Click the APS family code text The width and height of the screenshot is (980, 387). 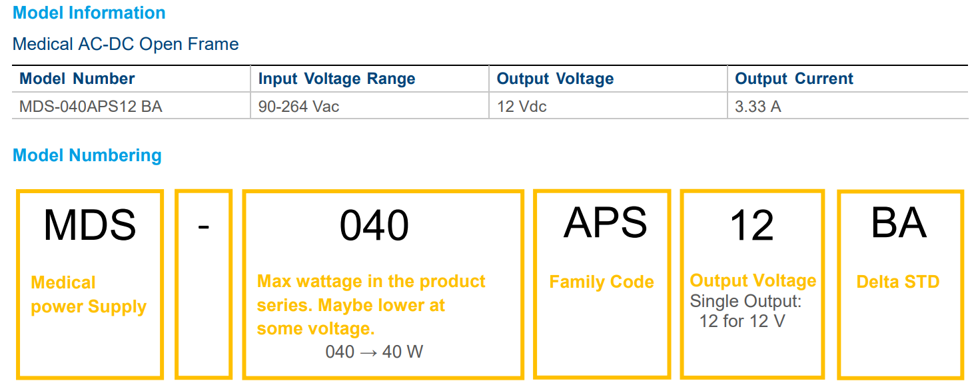605,222
